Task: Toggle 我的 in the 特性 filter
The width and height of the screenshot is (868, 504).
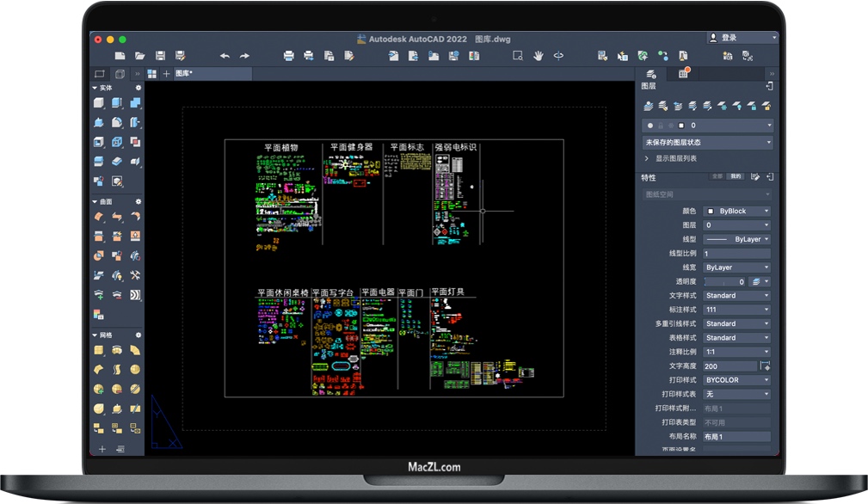Action: coord(736,176)
